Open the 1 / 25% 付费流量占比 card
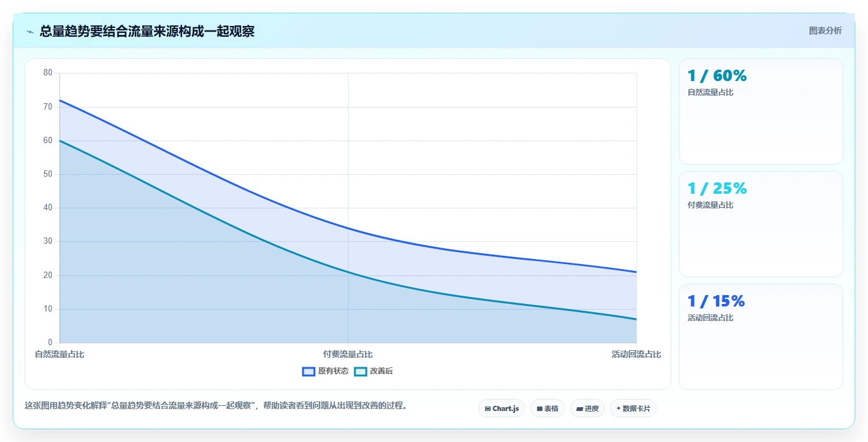This screenshot has width=868, height=442. point(760,224)
